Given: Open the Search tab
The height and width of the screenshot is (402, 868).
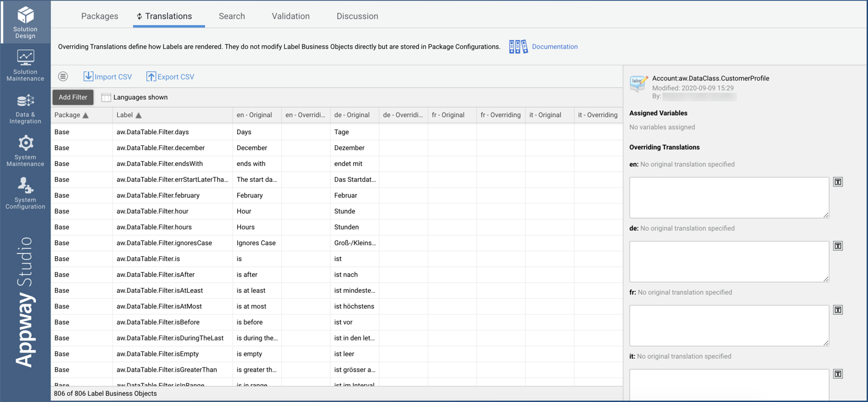Looking at the screenshot, I should pyautogui.click(x=232, y=16).
